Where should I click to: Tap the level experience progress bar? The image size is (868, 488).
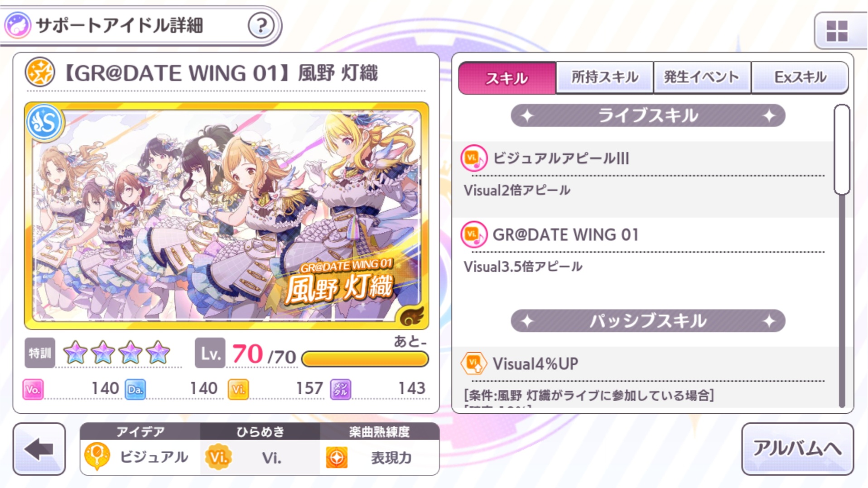pos(365,359)
